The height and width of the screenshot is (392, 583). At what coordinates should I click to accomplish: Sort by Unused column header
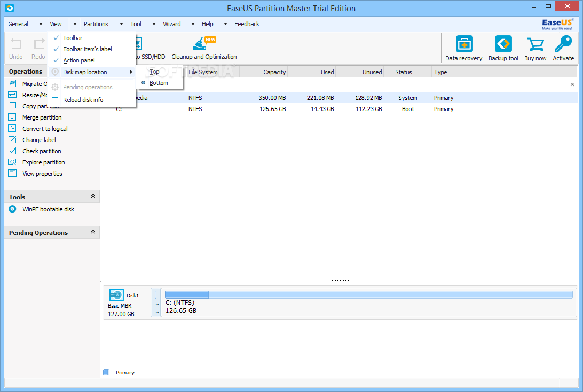[360, 72]
